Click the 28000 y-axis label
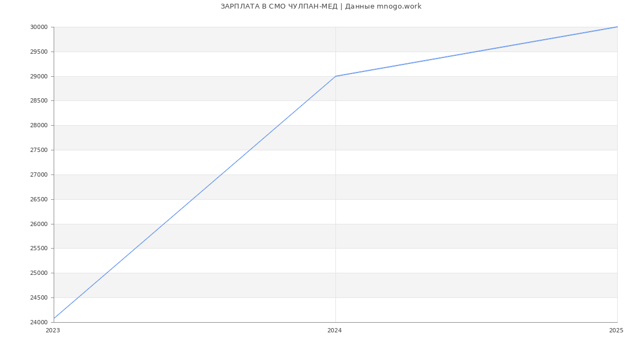This screenshot has height=349, width=644. (x=40, y=126)
